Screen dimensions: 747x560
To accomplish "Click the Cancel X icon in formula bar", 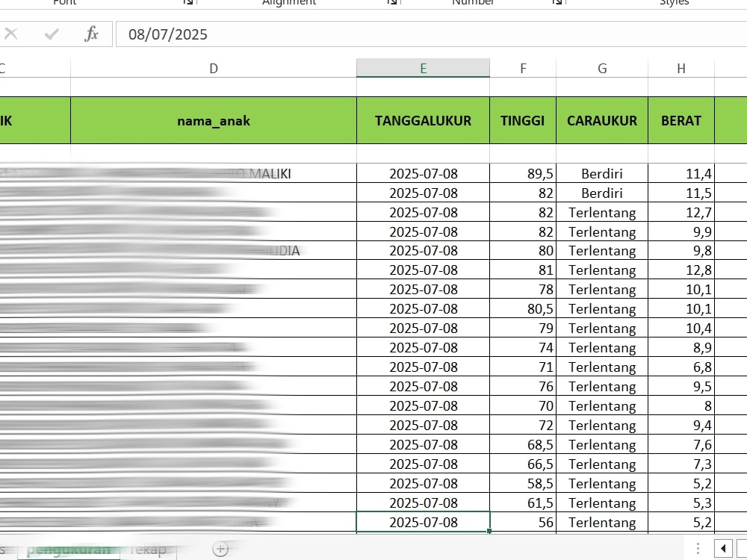I will point(11,34).
